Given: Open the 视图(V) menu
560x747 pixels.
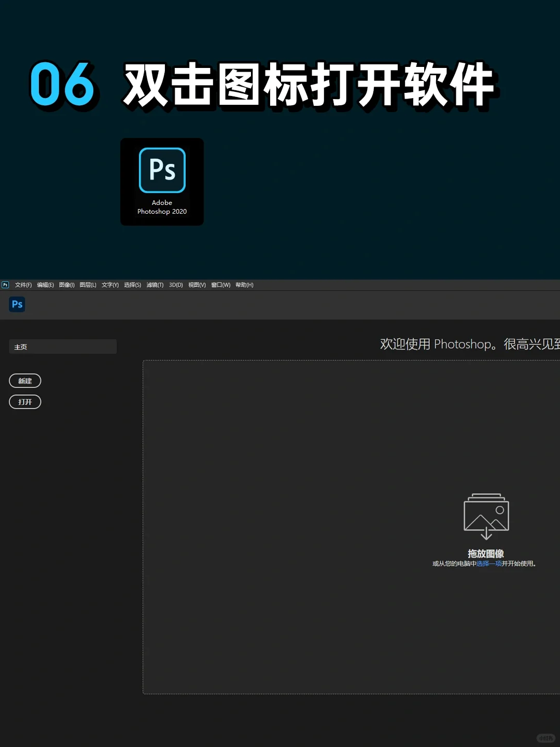Looking at the screenshot, I should click(196, 284).
